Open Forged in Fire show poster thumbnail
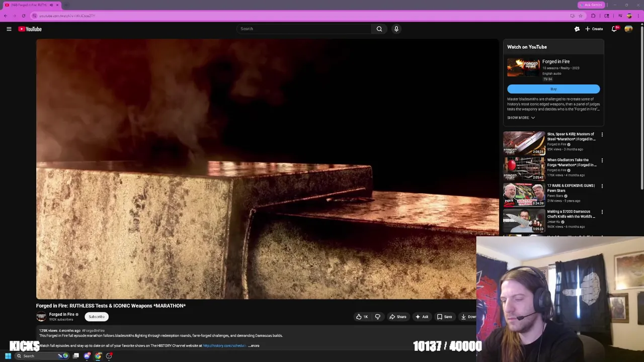The image size is (644, 362). point(523,67)
